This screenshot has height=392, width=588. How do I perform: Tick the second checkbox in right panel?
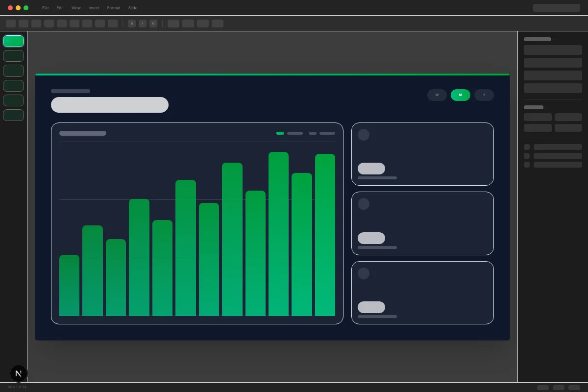click(x=527, y=156)
